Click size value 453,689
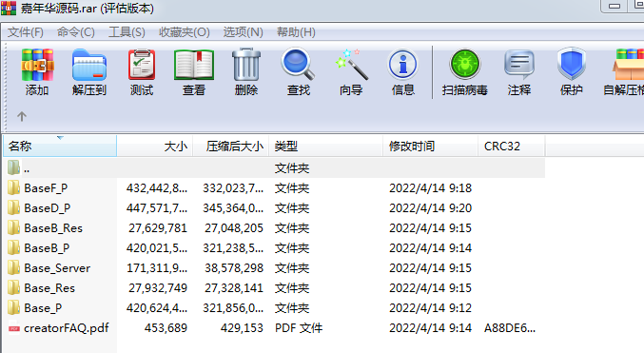Screen dimensions: 644x353 coord(166,328)
